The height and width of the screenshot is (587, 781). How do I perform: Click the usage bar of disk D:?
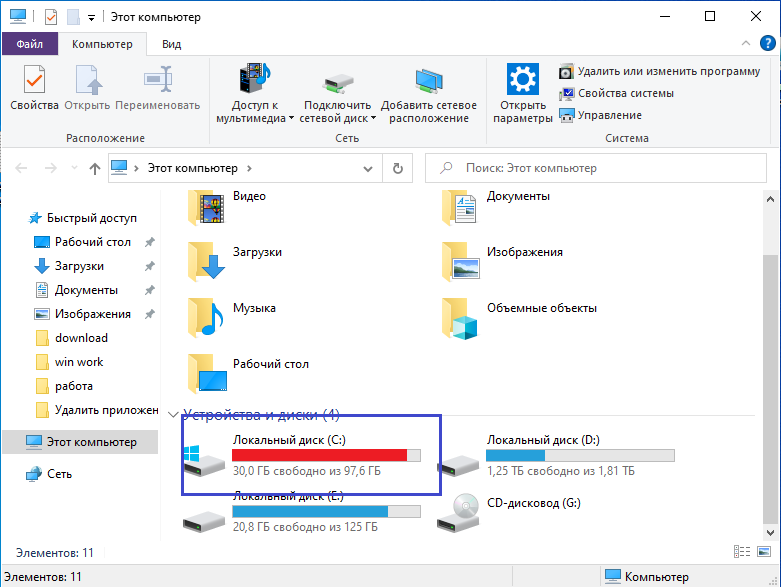[580, 455]
